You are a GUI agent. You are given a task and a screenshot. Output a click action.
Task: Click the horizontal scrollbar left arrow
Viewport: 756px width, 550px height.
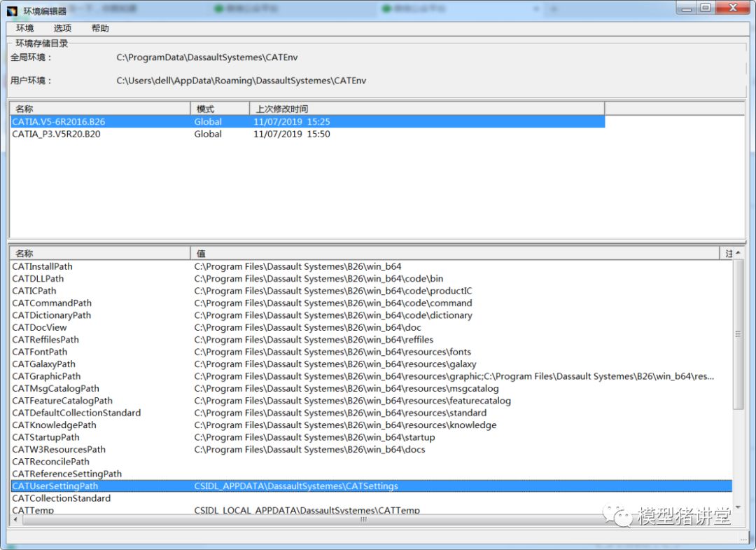[x=15, y=520]
